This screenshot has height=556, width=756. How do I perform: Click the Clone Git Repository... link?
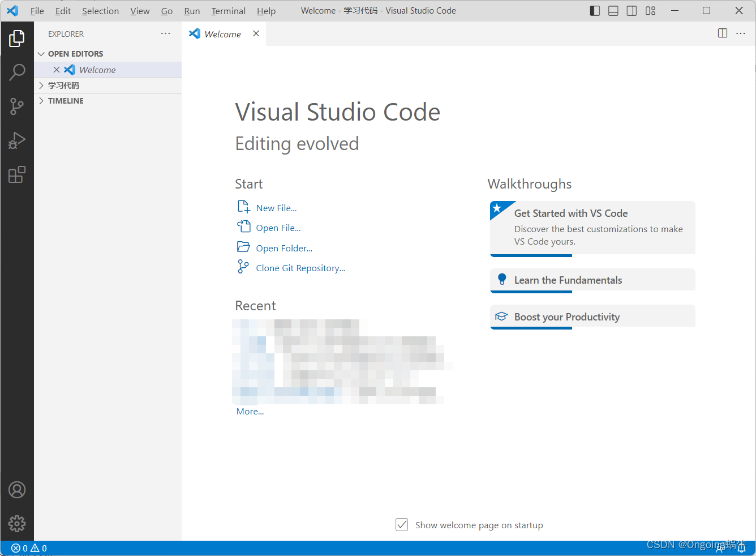click(x=300, y=268)
